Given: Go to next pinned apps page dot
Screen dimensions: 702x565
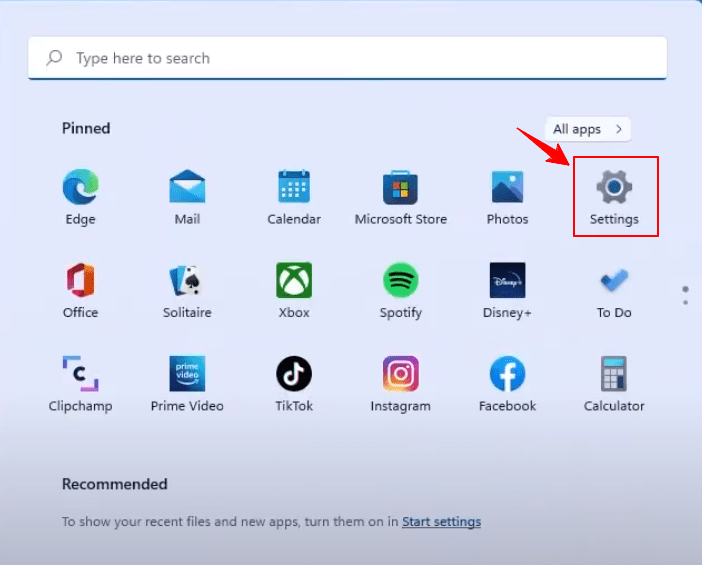Looking at the screenshot, I should pos(685,303).
